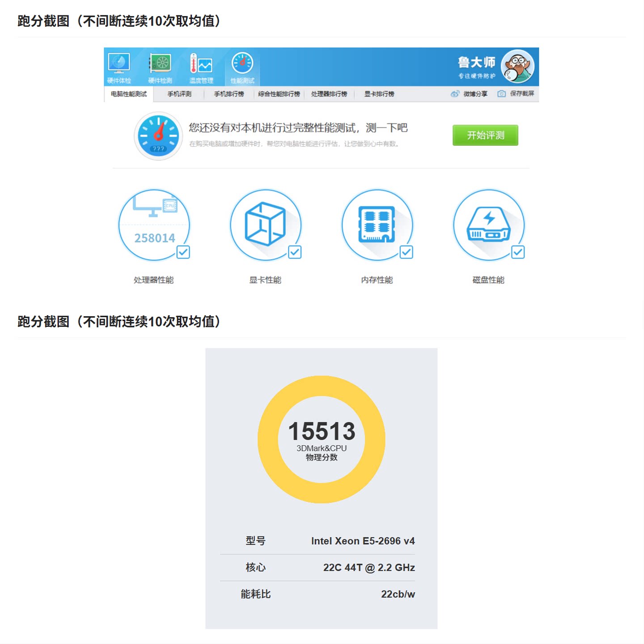Screen dimensions: 644x644
Task: Click the 鲁大师 mascot avatar
Action: (x=517, y=67)
